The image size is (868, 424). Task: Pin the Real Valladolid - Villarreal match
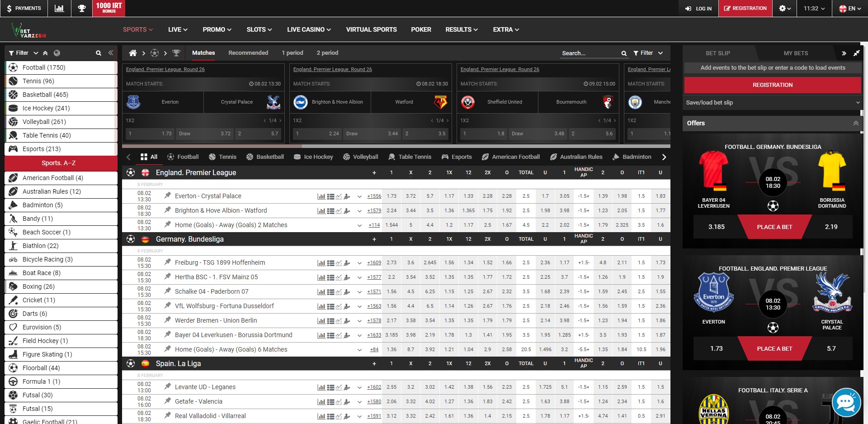point(167,415)
